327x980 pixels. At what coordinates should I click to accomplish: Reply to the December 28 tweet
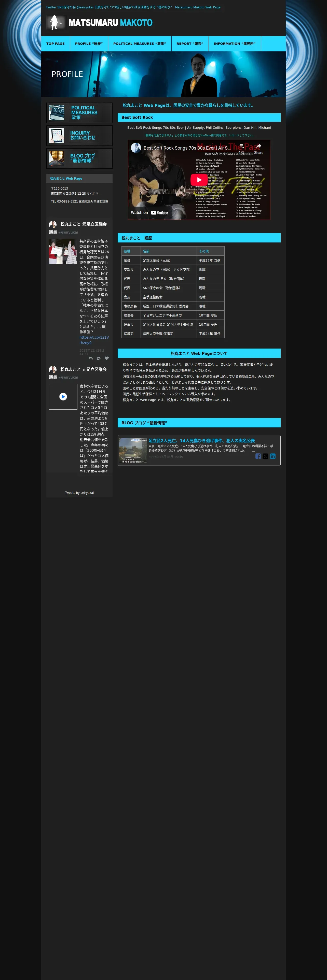(91, 358)
